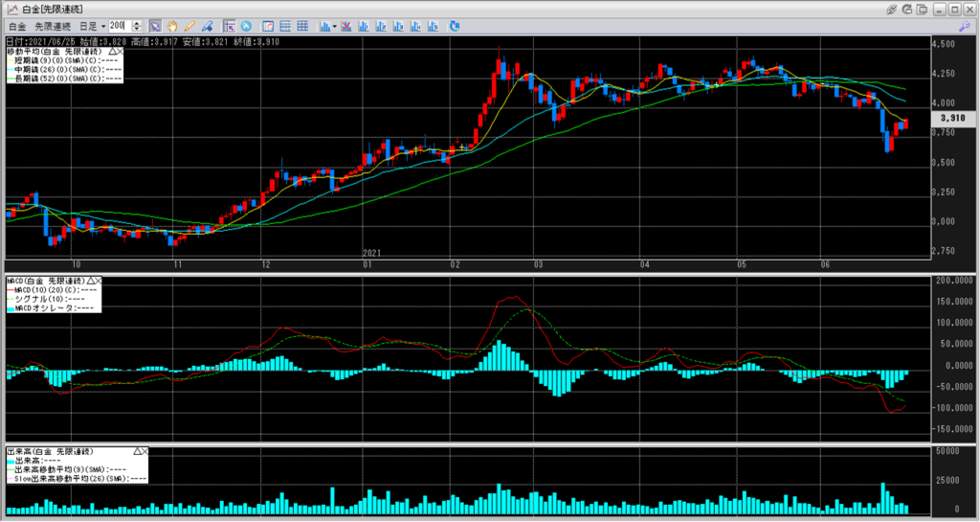This screenshot has height=522, width=980.
Task: Click the reload icon in title bar
Action: pos(908,8)
